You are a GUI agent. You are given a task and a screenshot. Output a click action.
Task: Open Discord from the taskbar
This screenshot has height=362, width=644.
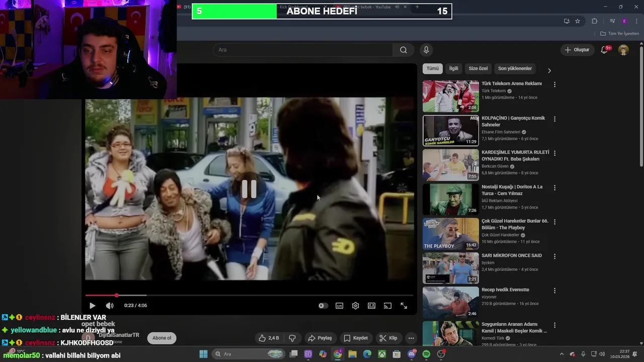(412, 354)
